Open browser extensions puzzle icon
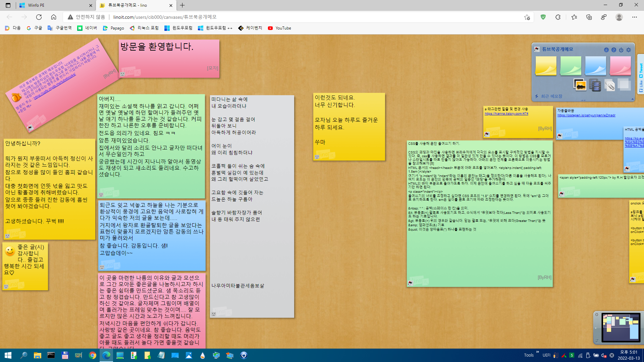This screenshot has height=362, width=644. [558, 17]
